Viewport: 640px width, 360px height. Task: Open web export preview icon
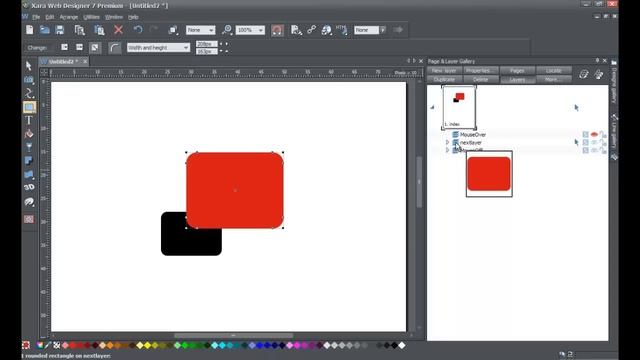click(296, 30)
